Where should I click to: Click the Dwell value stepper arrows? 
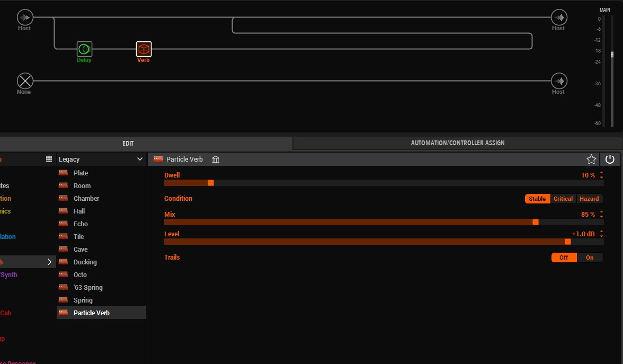coord(601,175)
